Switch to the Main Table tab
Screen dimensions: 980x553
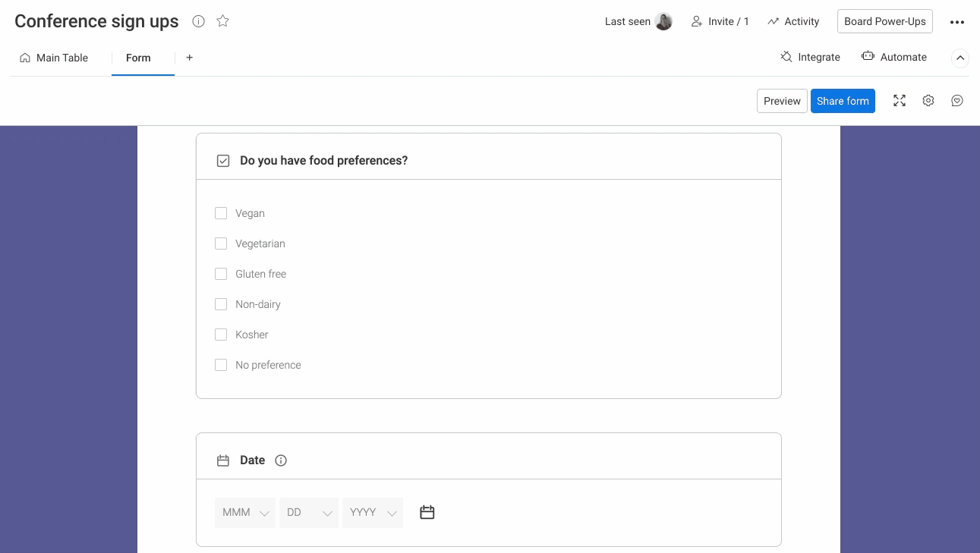[54, 58]
